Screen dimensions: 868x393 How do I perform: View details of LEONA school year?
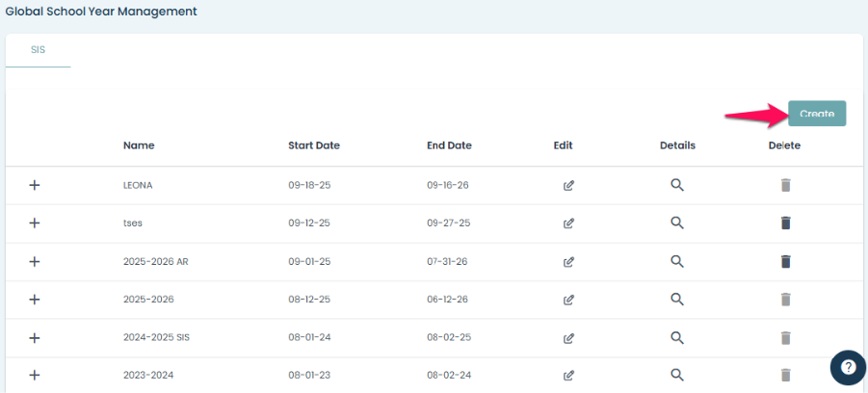click(677, 185)
